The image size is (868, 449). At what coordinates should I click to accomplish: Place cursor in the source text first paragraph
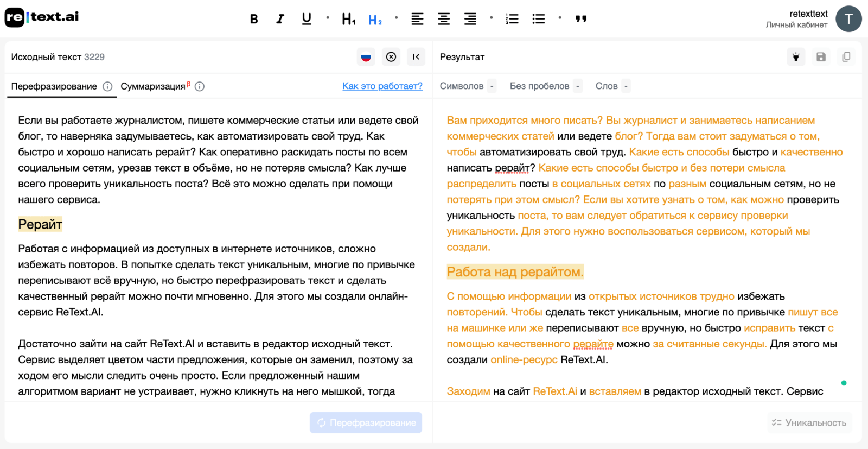point(218,160)
